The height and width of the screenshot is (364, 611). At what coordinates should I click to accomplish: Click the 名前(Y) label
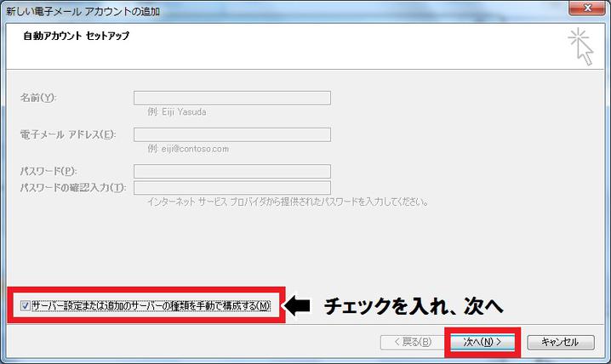(38, 97)
